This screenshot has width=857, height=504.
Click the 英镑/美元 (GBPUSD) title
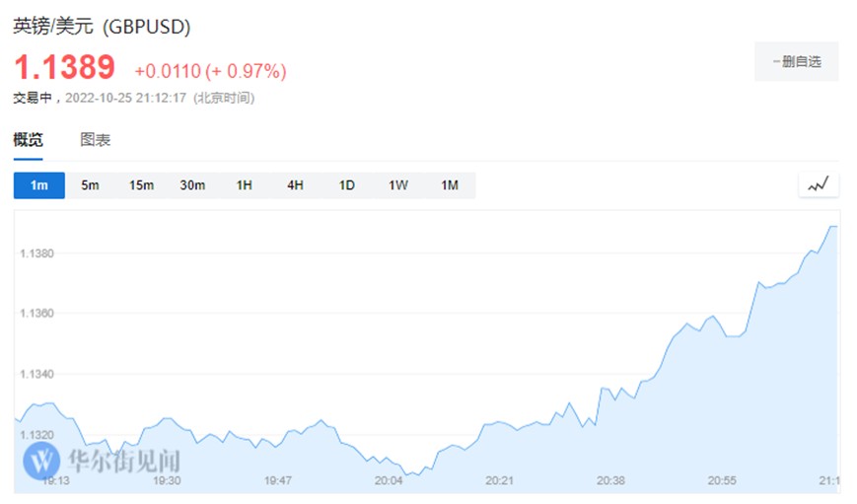[x=102, y=28]
